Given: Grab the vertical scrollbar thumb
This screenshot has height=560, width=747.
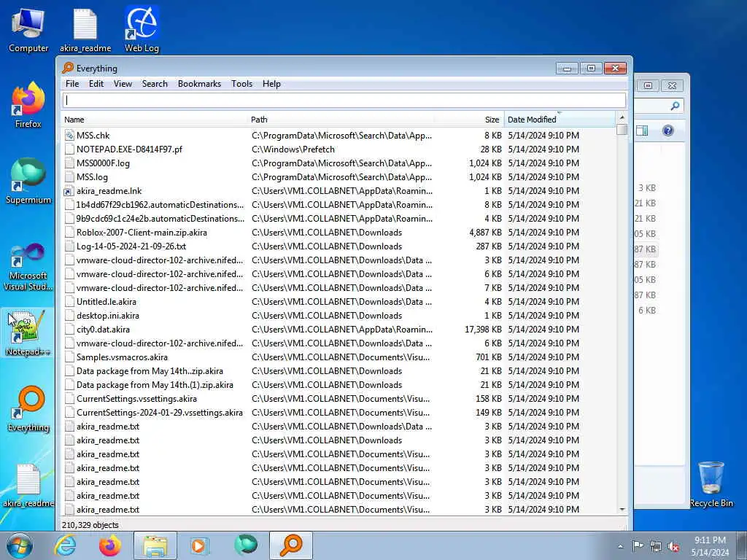Looking at the screenshot, I should 622,129.
